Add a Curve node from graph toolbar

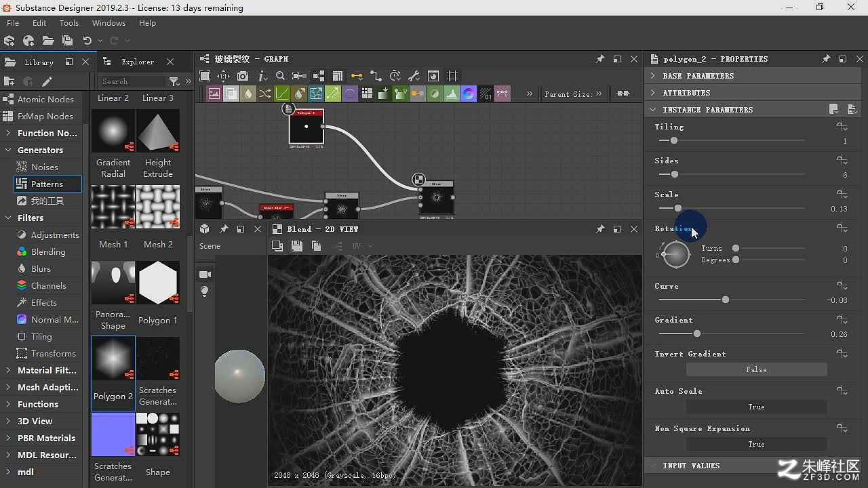[x=282, y=94]
